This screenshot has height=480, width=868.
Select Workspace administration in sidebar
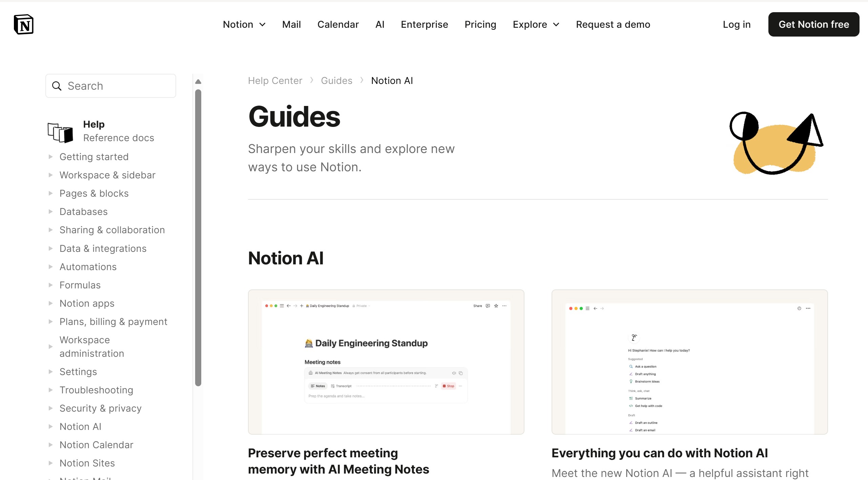point(92,347)
